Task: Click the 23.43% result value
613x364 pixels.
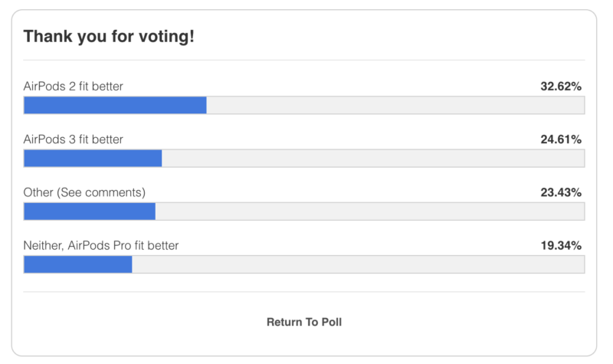Action: (x=561, y=192)
